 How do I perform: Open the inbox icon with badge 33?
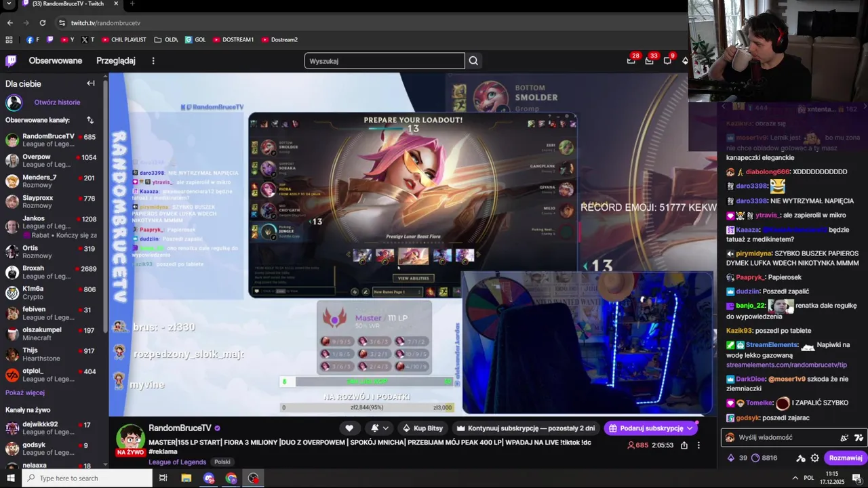(x=649, y=60)
